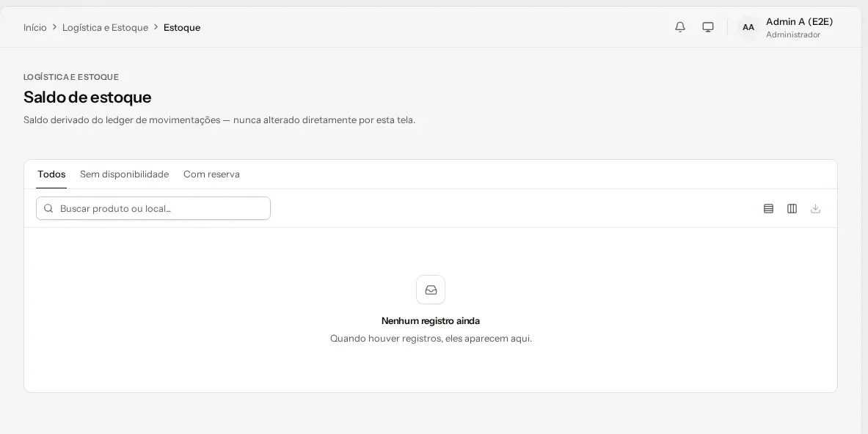This screenshot has width=868, height=434.
Task: Focus the Buscar produto ou local field
Action: [x=153, y=208]
